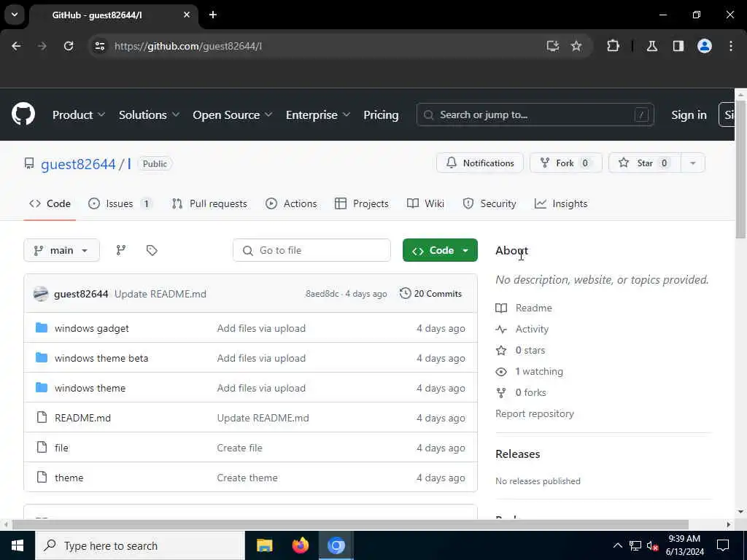Open the Insights tab
This screenshot has height=560, width=747.
[561, 203]
